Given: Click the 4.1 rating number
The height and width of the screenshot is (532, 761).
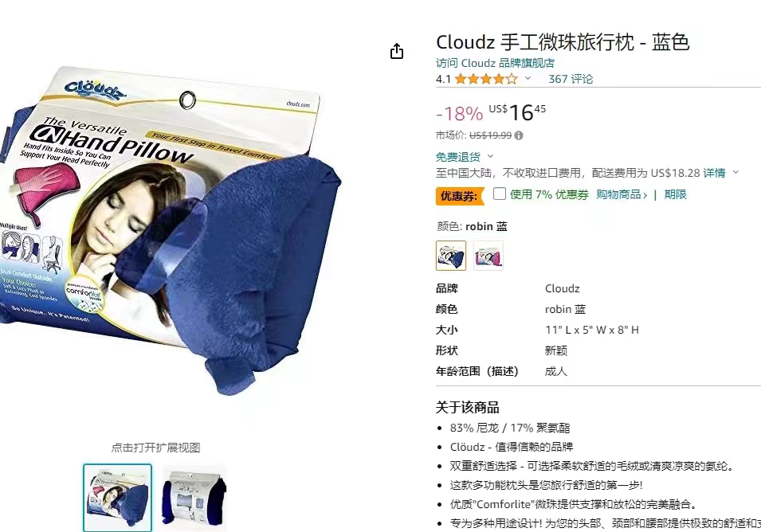Looking at the screenshot, I should [x=443, y=79].
